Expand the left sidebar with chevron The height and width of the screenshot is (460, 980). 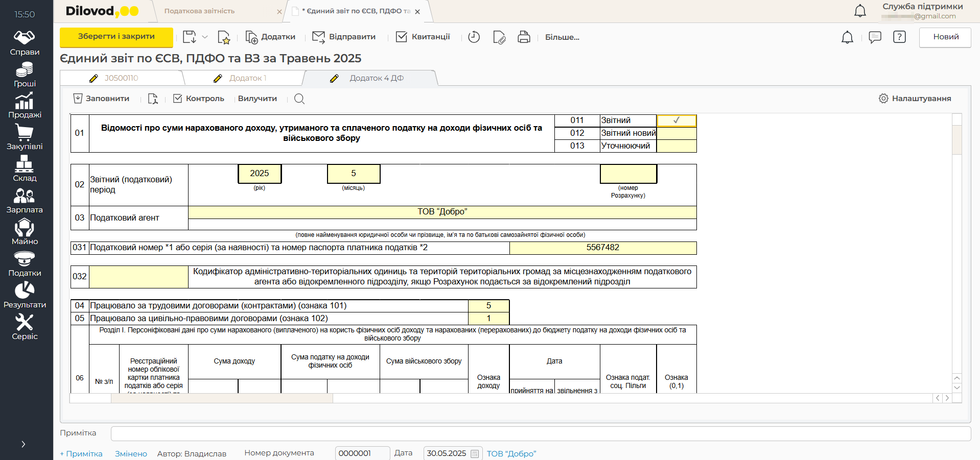[x=24, y=444]
